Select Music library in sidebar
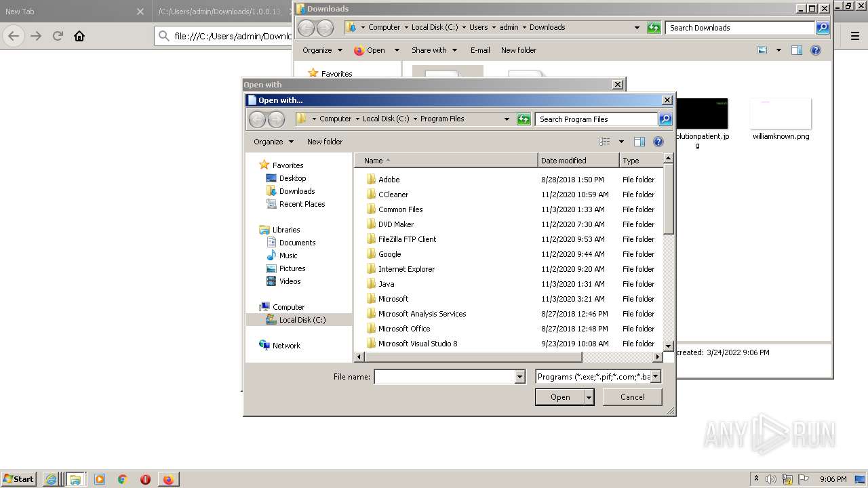Image resolution: width=868 pixels, height=488 pixels. [x=288, y=256]
